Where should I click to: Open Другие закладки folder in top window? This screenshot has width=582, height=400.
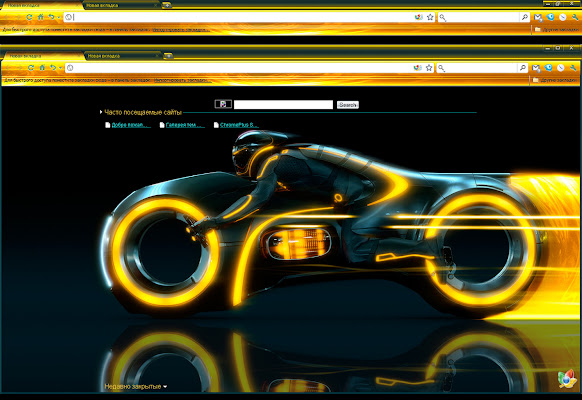(557, 29)
